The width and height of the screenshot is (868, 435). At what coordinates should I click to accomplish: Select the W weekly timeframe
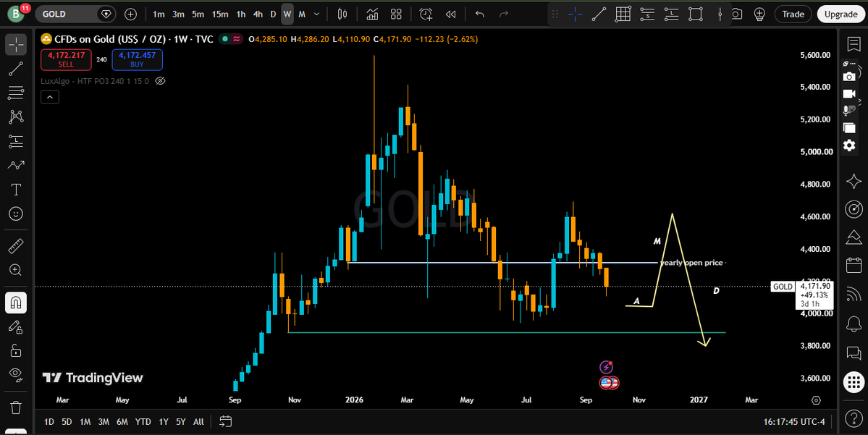pyautogui.click(x=287, y=14)
